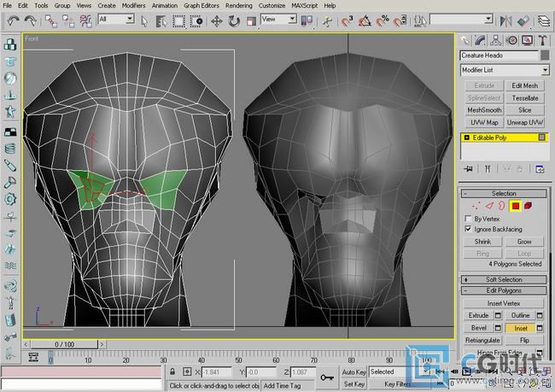Toggle the 3D Snaps button
The width and height of the screenshot is (555, 392).
click(347, 20)
